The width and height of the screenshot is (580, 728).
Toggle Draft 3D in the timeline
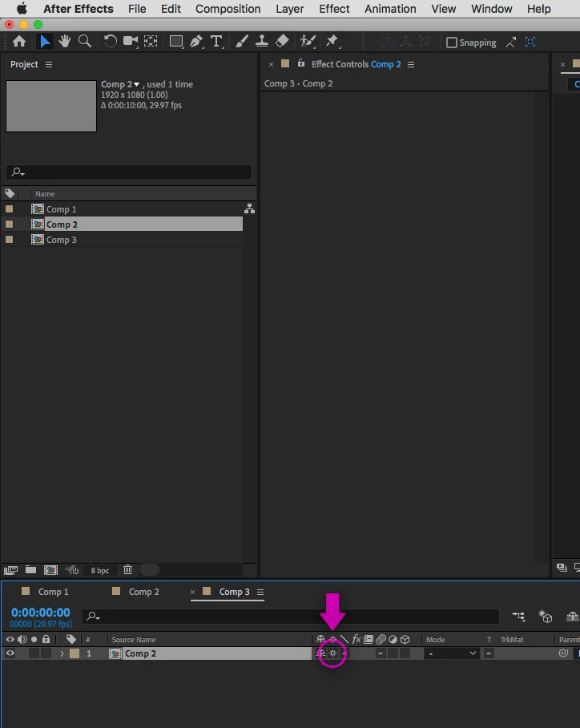[546, 616]
